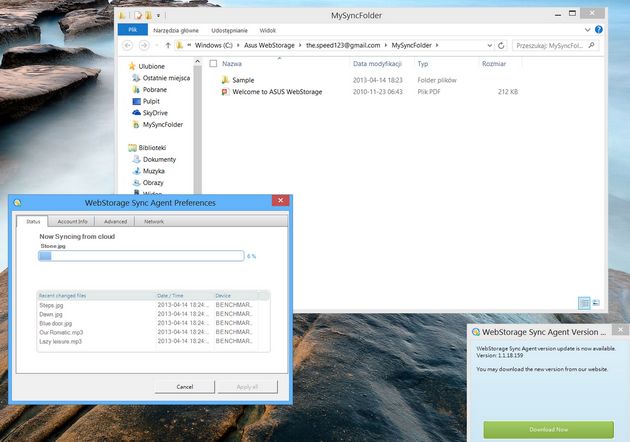The width and height of the screenshot is (630, 442).
Task: Sort by the Typ column
Action: 423,63
